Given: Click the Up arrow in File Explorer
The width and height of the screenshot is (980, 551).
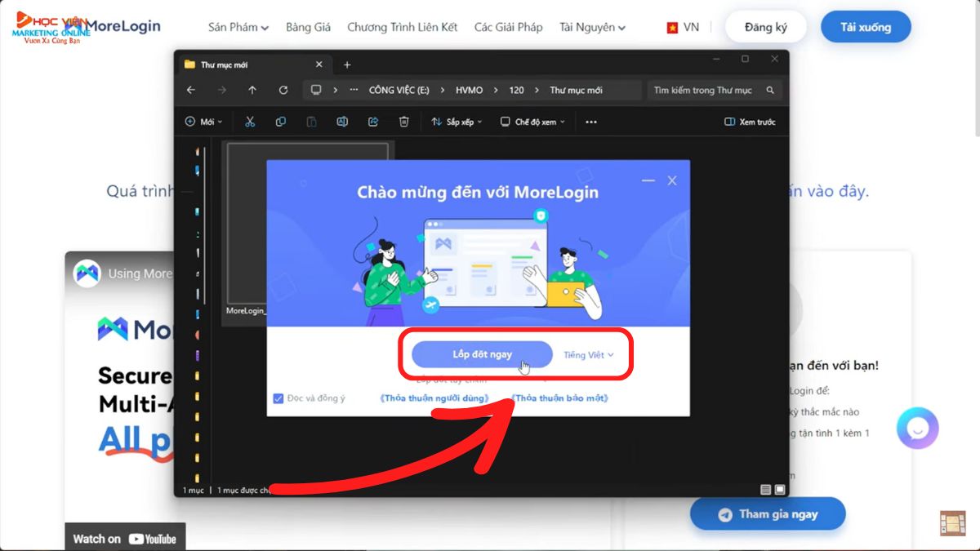Looking at the screenshot, I should [252, 90].
